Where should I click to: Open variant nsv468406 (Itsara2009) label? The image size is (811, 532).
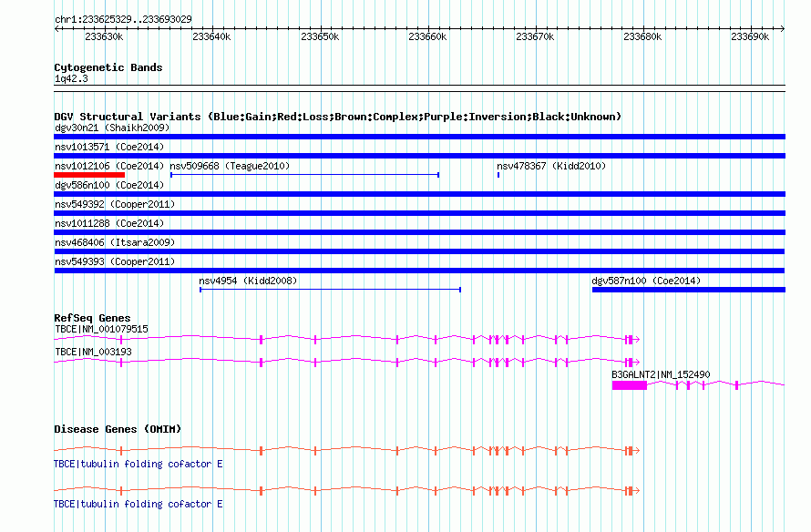[115, 242]
